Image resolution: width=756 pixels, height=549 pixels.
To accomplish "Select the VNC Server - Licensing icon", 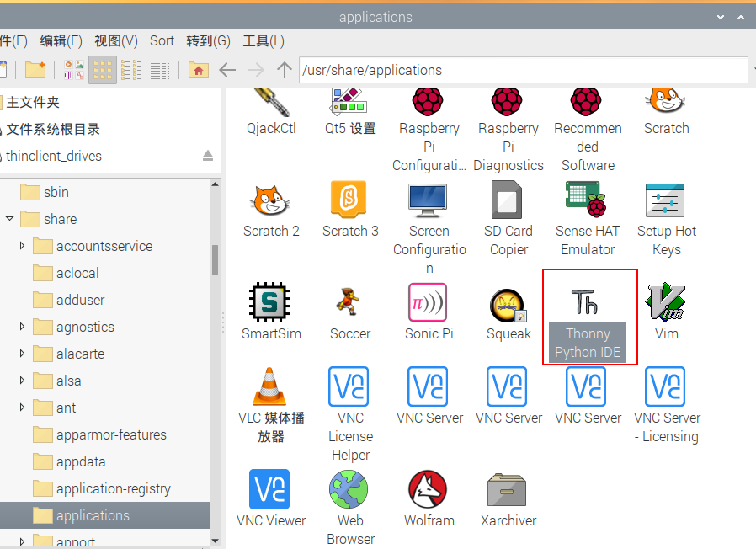I will coord(665,386).
